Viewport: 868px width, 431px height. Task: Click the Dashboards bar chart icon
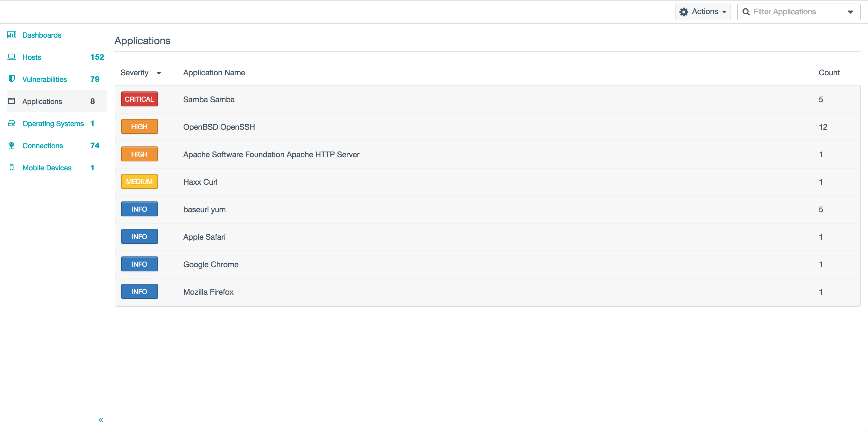[12, 35]
